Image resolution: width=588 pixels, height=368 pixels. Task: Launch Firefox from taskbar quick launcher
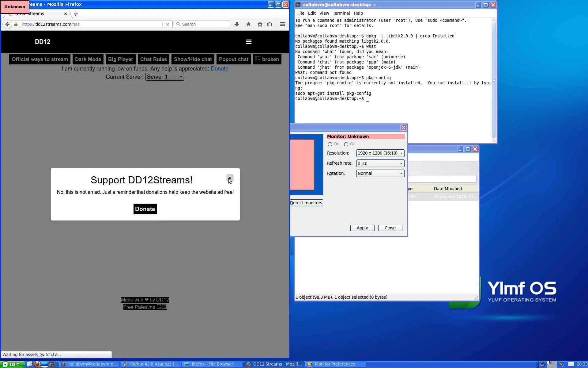37,364
